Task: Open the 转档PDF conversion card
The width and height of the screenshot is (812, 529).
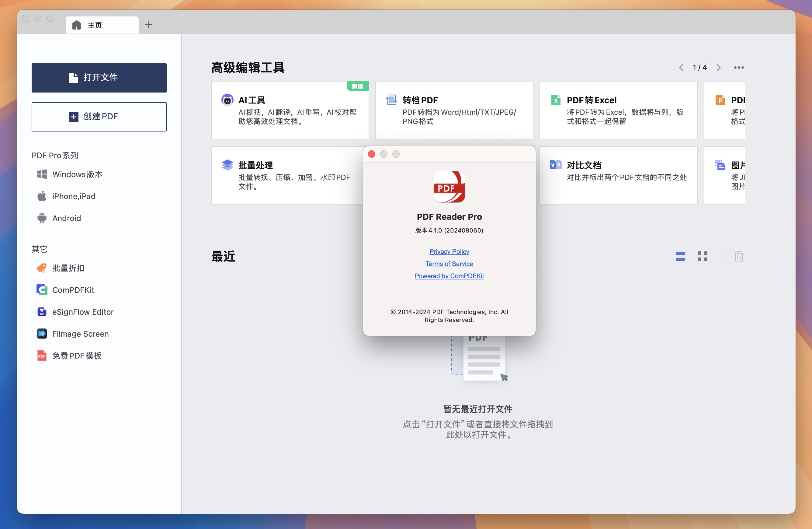Action: [x=454, y=110]
